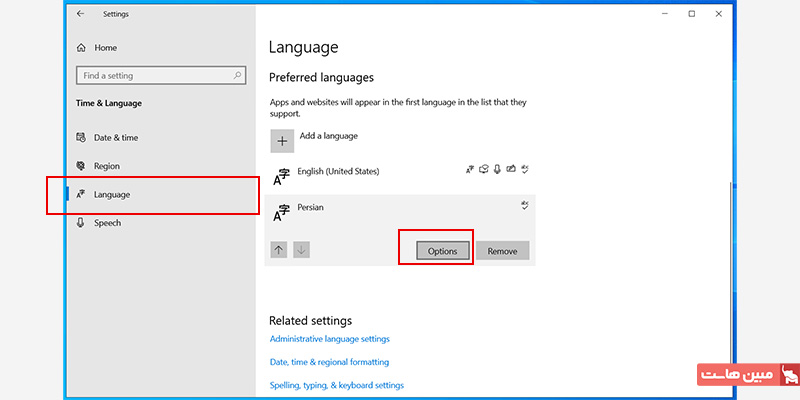Open the Speech settings page

107,223
